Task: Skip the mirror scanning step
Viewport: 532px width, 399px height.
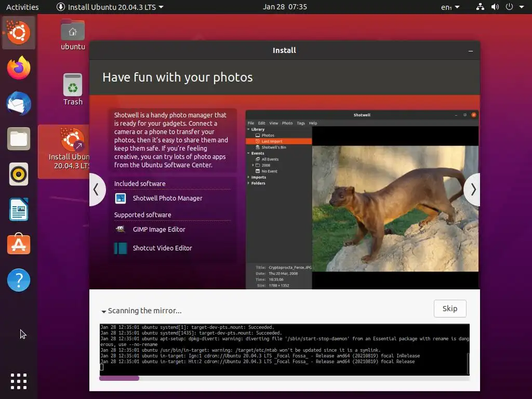Action: click(x=450, y=309)
